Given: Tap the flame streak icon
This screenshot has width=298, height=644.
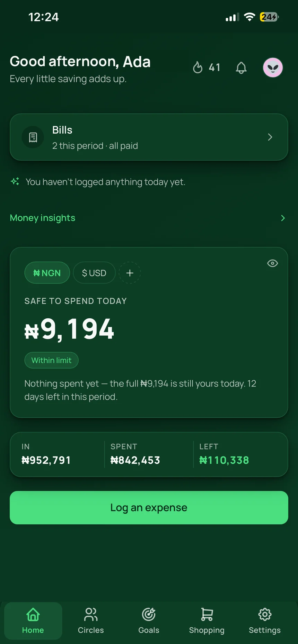Looking at the screenshot, I should [x=198, y=67].
